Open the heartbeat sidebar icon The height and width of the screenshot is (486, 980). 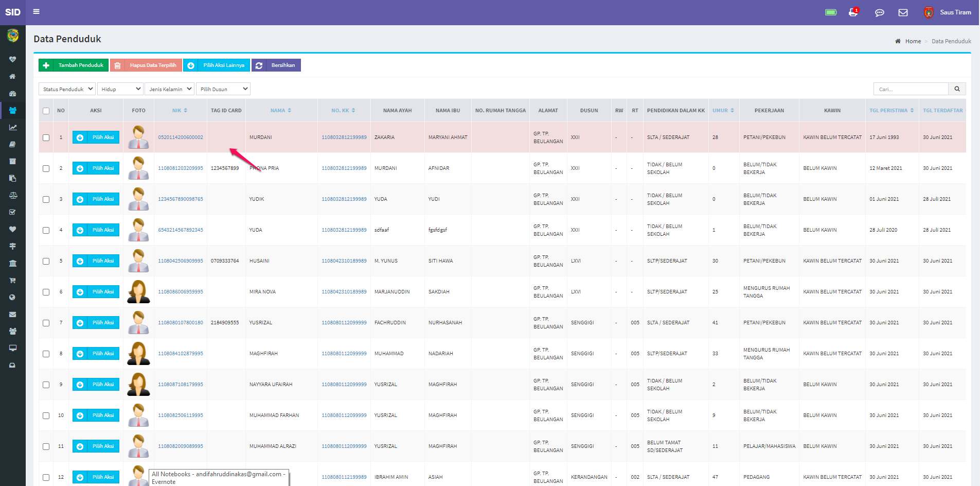tap(13, 59)
